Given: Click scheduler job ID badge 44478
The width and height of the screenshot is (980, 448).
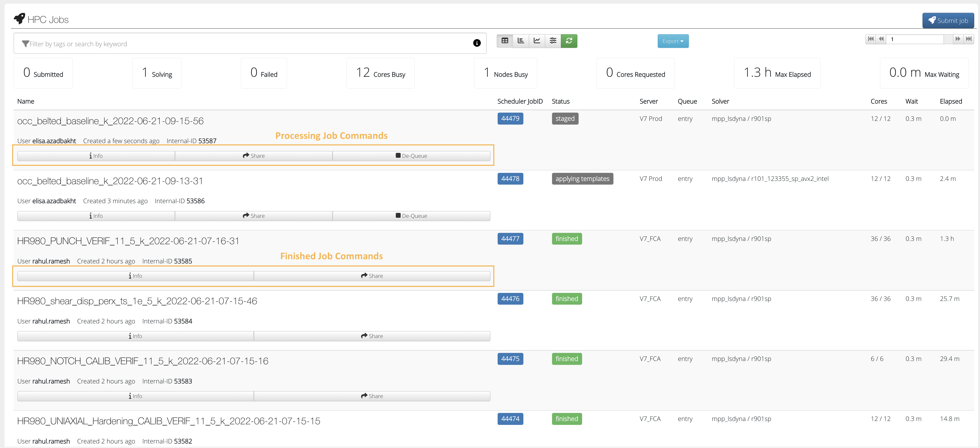Looking at the screenshot, I should [x=510, y=179].
